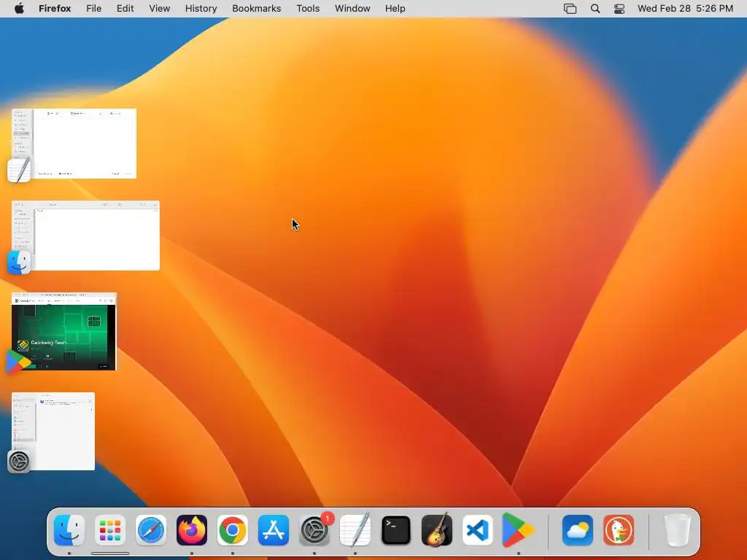The height and width of the screenshot is (560, 747).
Task: Launch Safari from the Dock
Action: [x=151, y=530]
